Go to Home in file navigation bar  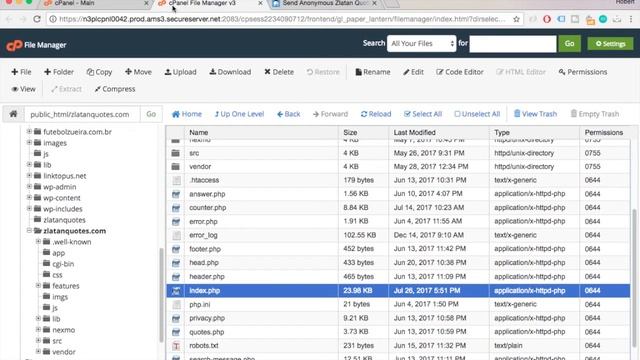(x=187, y=114)
